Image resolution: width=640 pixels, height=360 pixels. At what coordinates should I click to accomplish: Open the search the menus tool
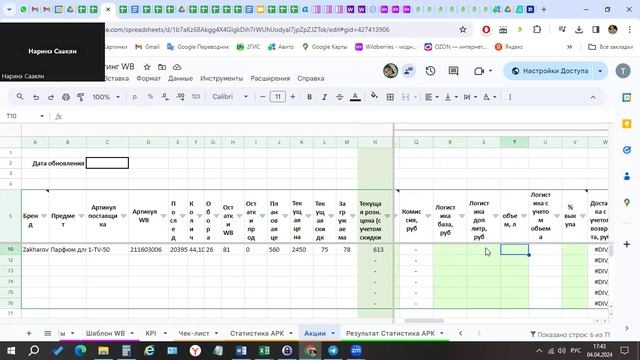(x=20, y=97)
